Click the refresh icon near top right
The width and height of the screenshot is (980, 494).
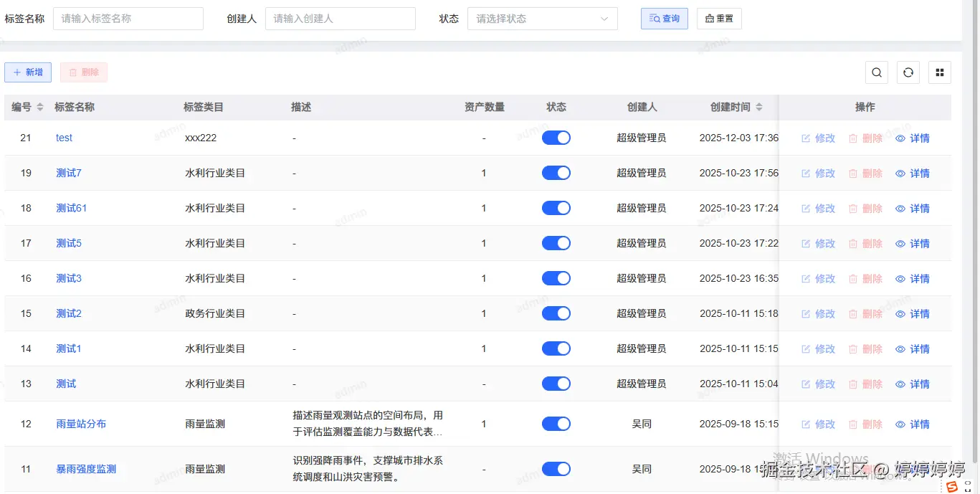(908, 72)
